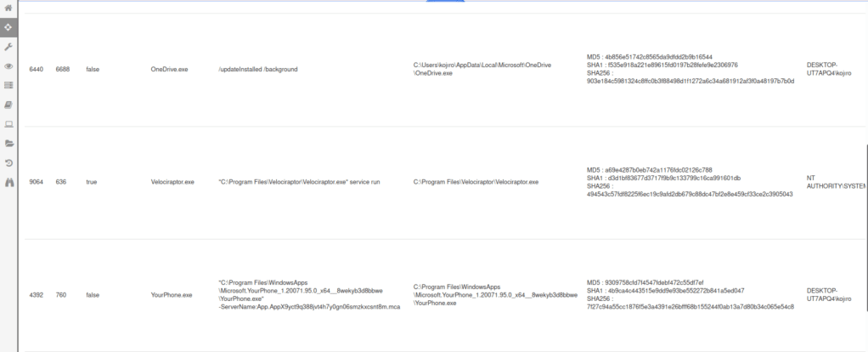
Task: Open Server Events eye icon
Action: point(8,66)
